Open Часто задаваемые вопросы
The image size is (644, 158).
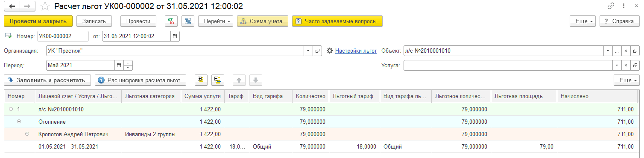point(337,21)
